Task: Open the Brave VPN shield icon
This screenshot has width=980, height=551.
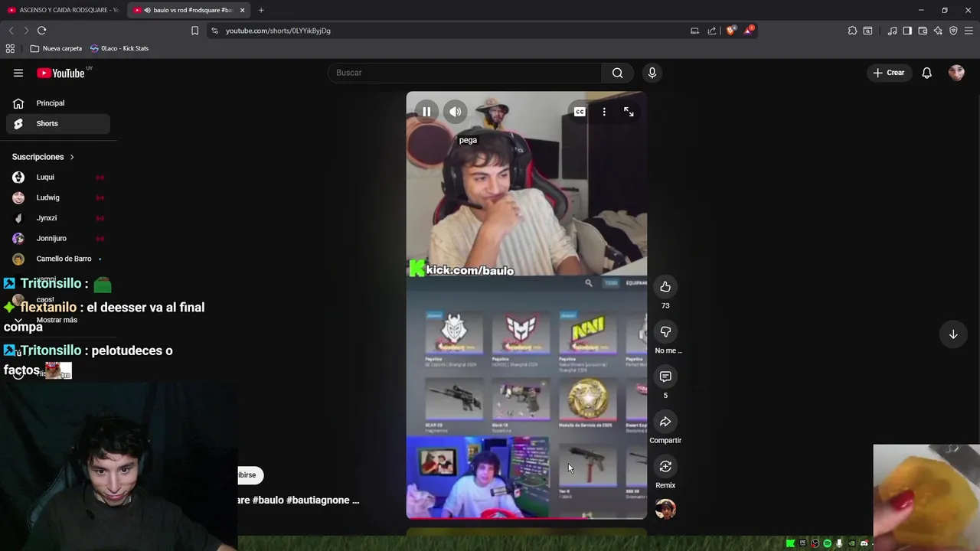Action: click(953, 31)
